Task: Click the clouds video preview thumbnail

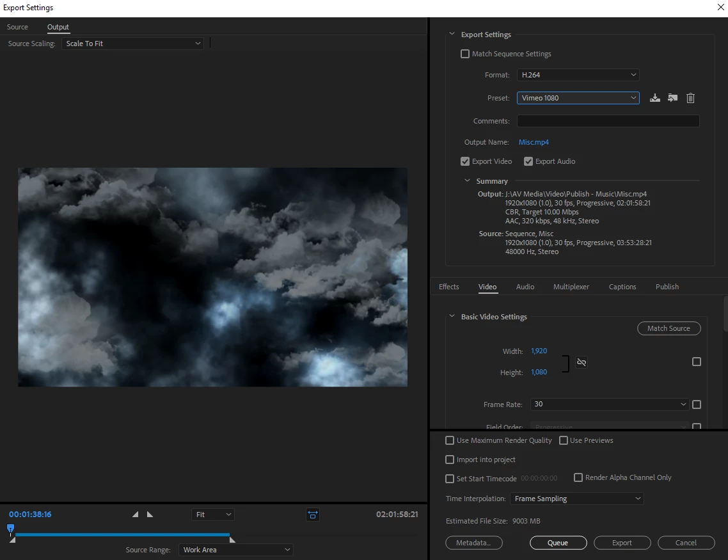Action: pyautogui.click(x=212, y=277)
